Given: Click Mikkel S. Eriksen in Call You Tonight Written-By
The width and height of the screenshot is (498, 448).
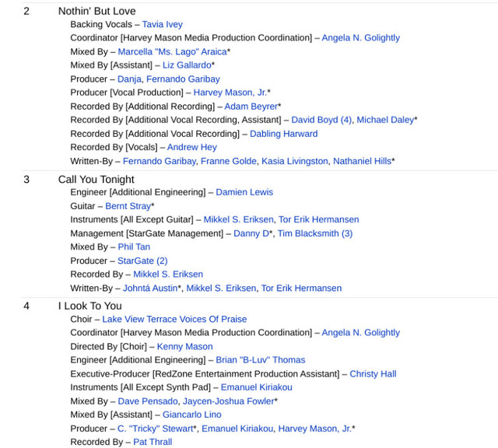Looking at the screenshot, I should point(221,288).
